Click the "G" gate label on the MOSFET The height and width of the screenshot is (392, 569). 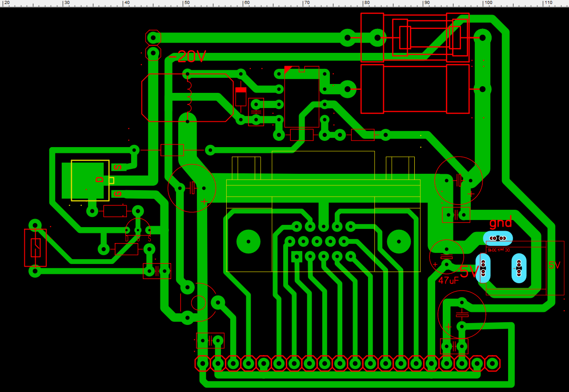[x=118, y=194]
